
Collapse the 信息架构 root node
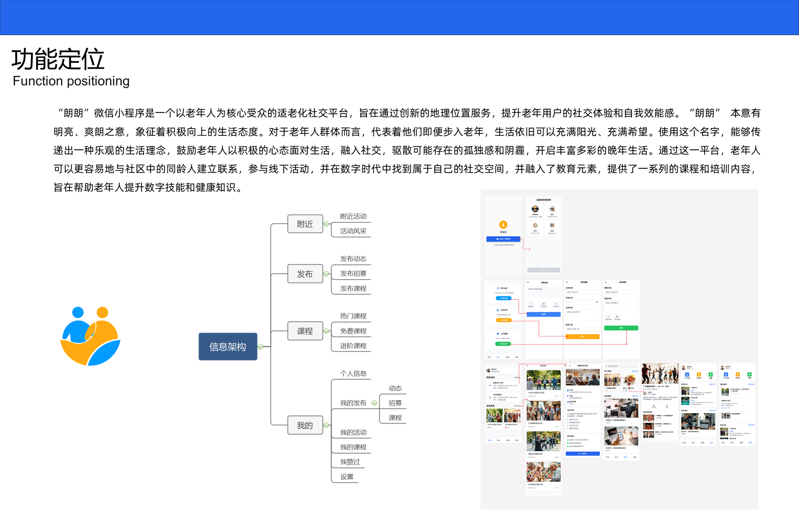coord(260,347)
